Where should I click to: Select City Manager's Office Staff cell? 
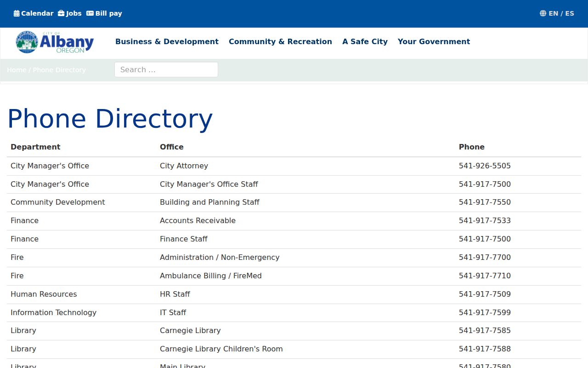point(209,184)
